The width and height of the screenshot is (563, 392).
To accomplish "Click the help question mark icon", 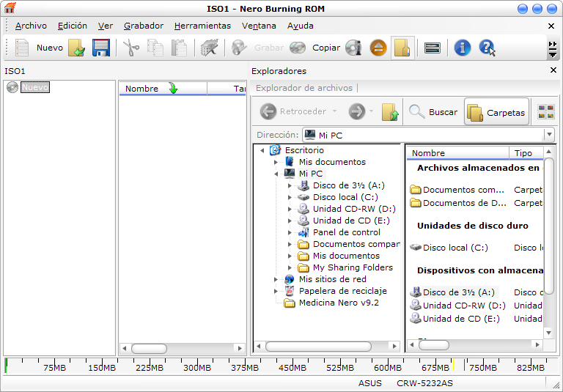I will click(487, 48).
